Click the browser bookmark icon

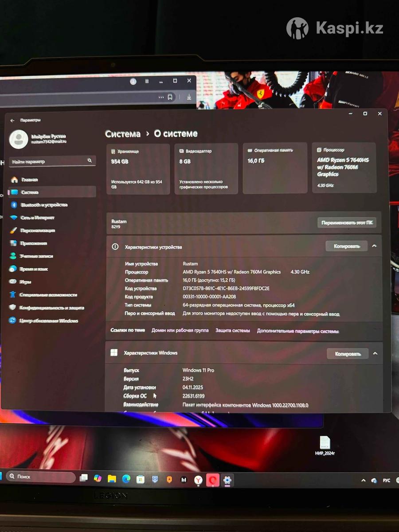pyautogui.click(x=170, y=97)
